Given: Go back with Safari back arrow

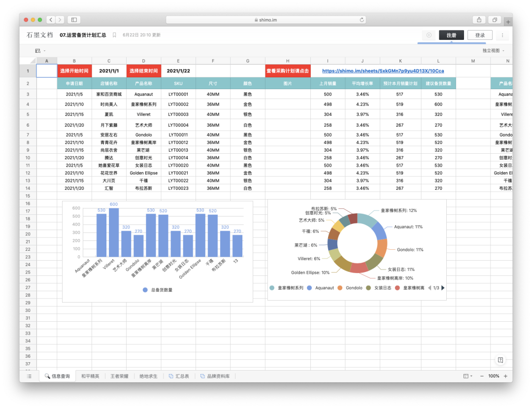Looking at the screenshot, I should tap(51, 20).
